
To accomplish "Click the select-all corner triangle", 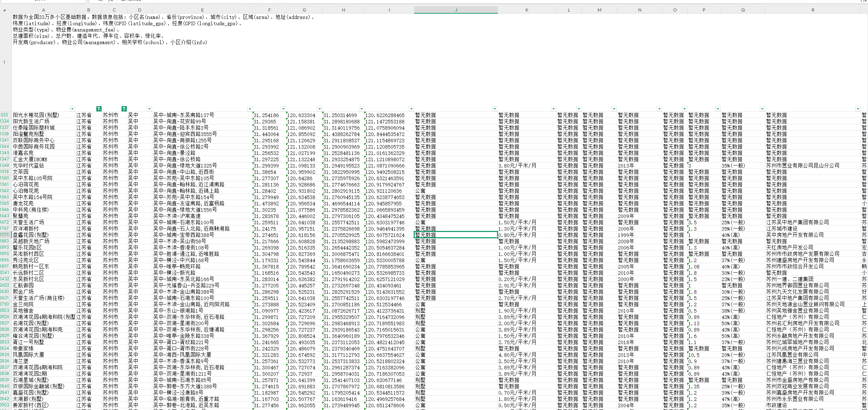I will pos(4,10).
